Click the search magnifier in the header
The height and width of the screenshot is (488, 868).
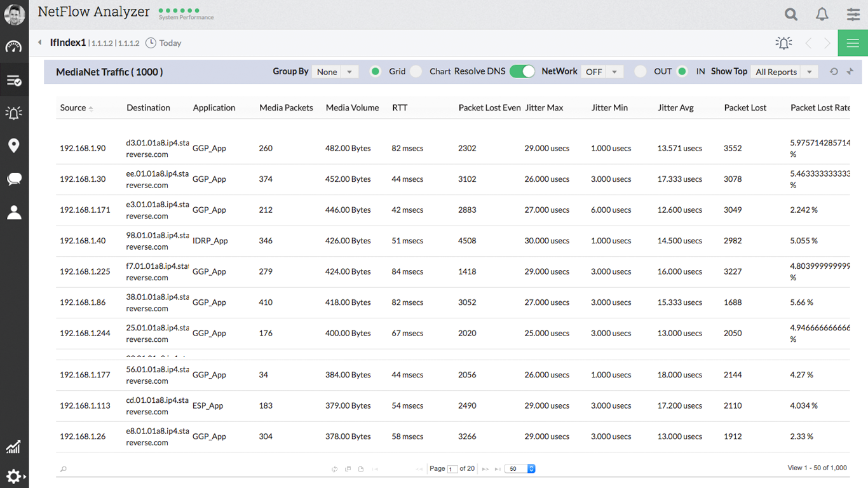coord(791,14)
